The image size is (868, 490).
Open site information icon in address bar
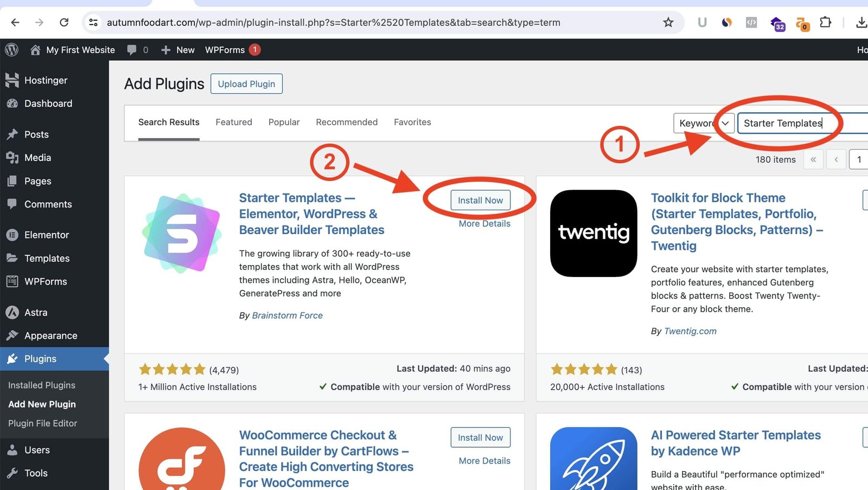[93, 22]
